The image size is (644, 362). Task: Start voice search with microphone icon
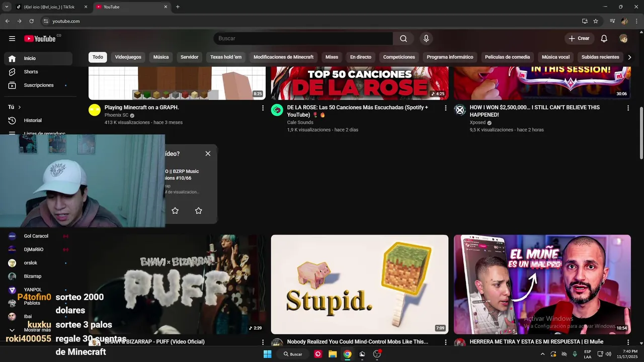pyautogui.click(x=426, y=39)
